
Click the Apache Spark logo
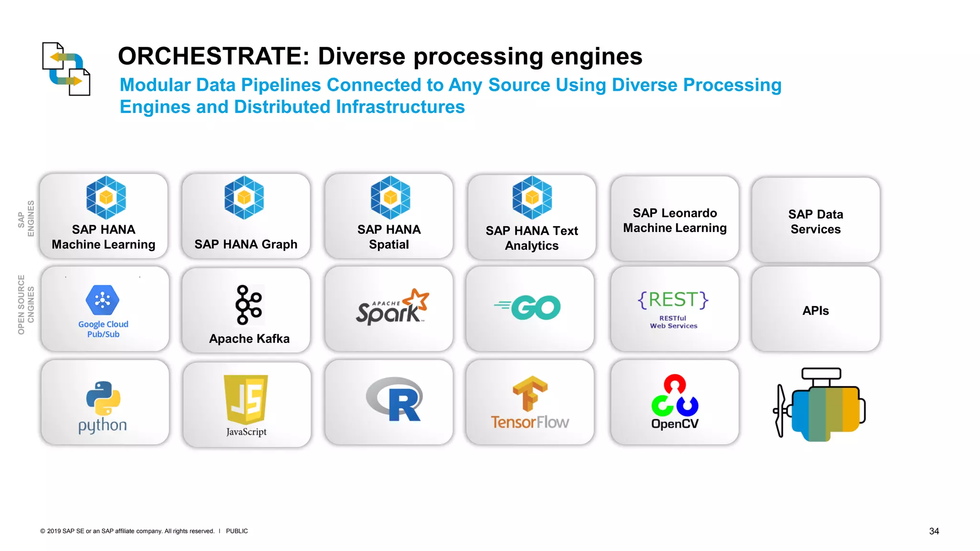click(392, 307)
